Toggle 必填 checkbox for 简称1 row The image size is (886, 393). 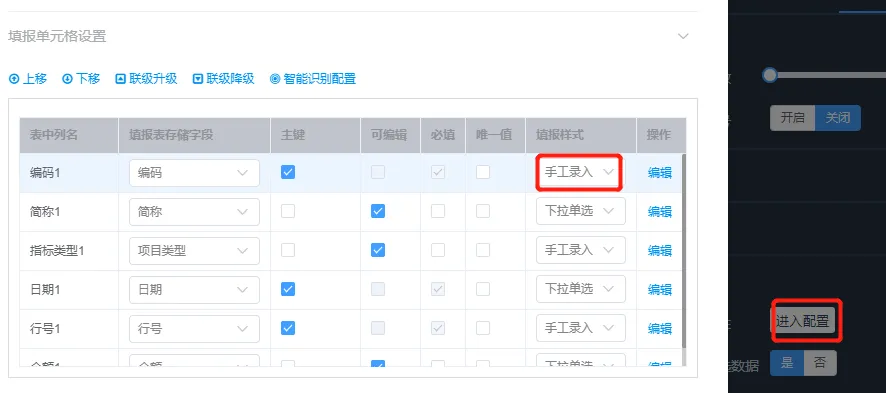(437, 211)
